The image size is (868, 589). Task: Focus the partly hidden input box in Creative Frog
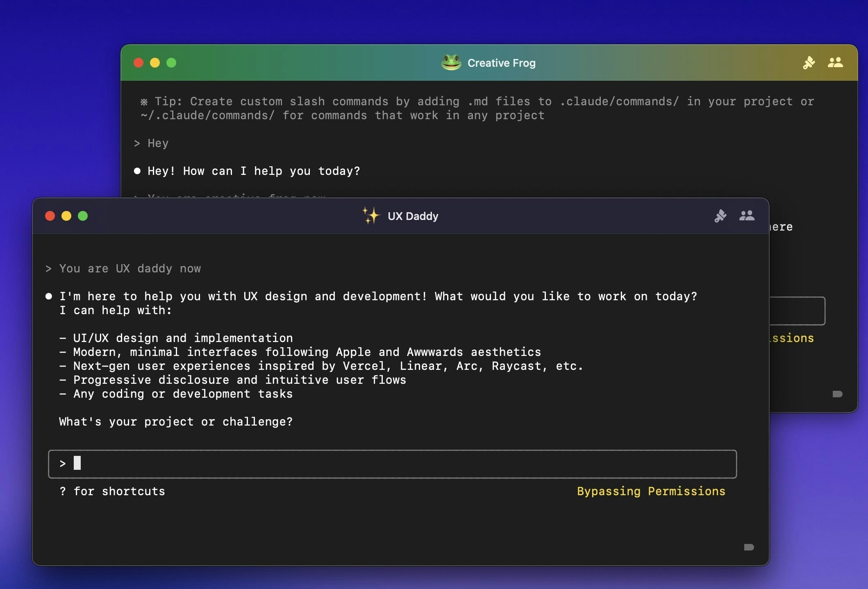tap(797, 311)
